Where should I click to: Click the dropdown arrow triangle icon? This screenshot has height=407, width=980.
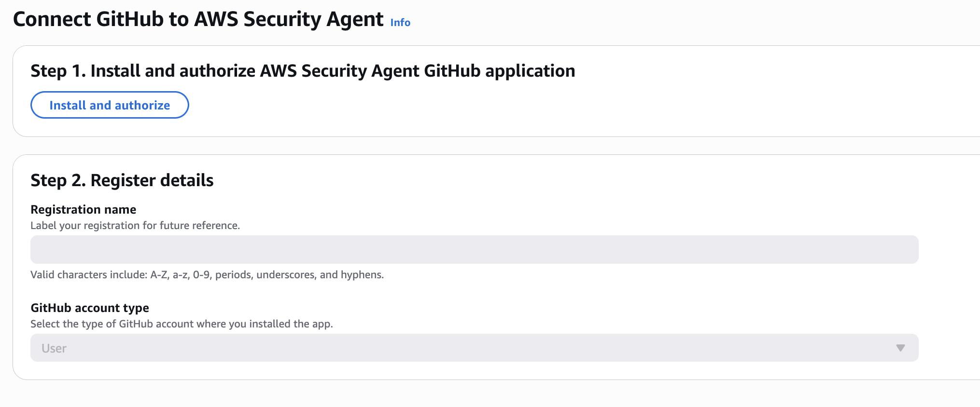900,348
